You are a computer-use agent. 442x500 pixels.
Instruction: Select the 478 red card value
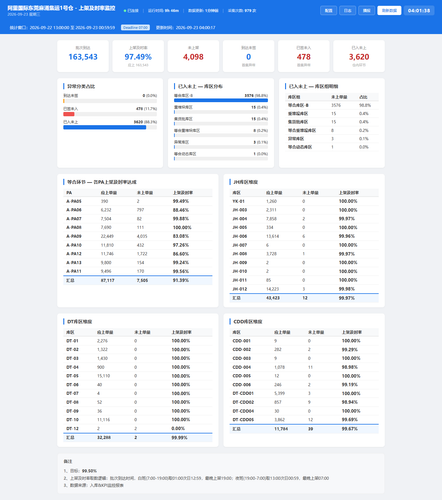tap(304, 57)
